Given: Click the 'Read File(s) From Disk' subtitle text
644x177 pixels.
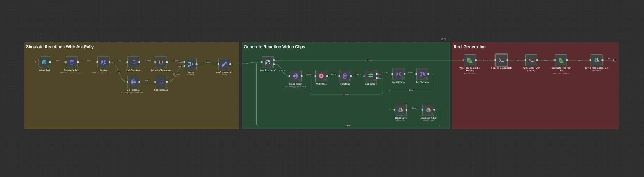Looking at the screenshot, I should tap(561, 73).
